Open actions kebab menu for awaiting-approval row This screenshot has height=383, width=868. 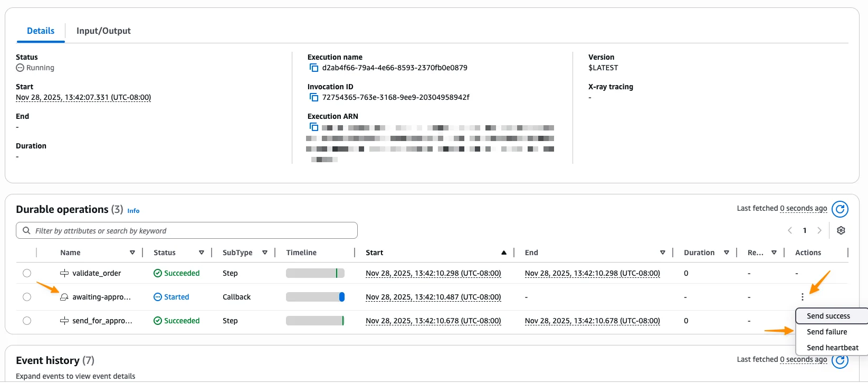click(802, 297)
